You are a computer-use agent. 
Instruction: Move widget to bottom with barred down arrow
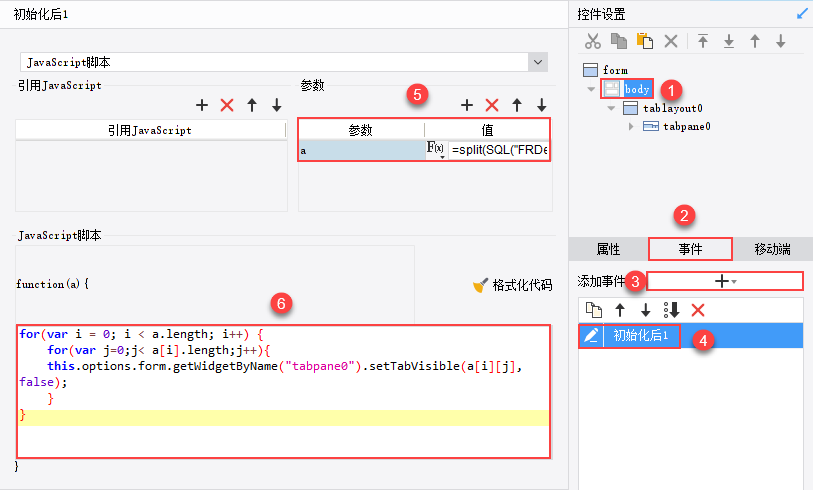coord(728,41)
